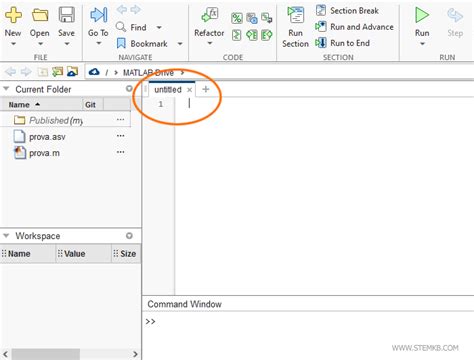Click the top-right code icon next to wrap comments
Viewport: 474px width, 360px height.
[267, 18]
